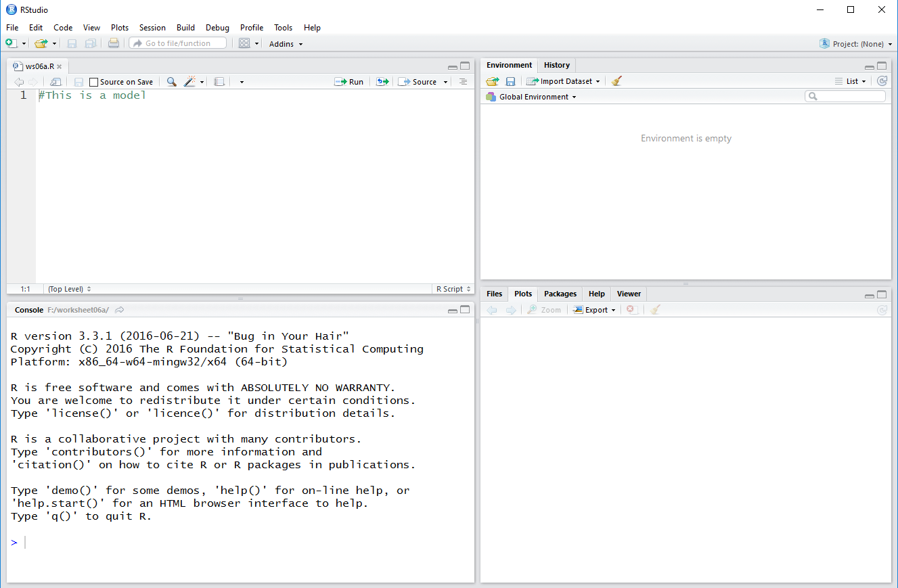Open the panes layout dropdown arrow
Image resolution: width=898 pixels, height=588 pixels.
tap(257, 43)
